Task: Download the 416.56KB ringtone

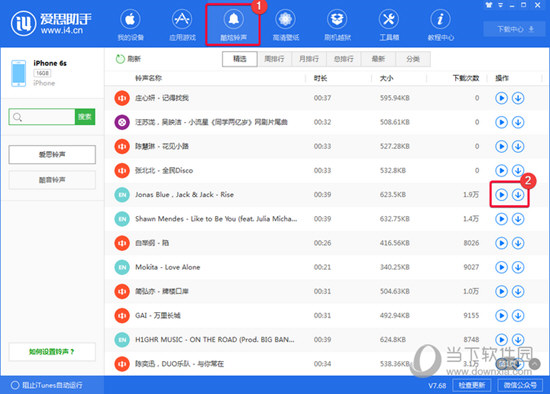Action: tap(518, 243)
